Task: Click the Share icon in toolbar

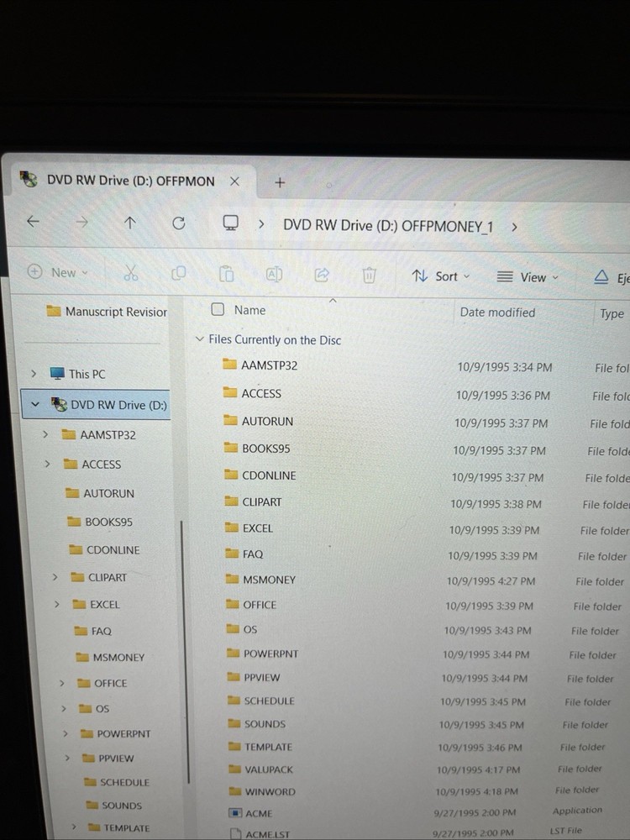Action: pyautogui.click(x=322, y=275)
